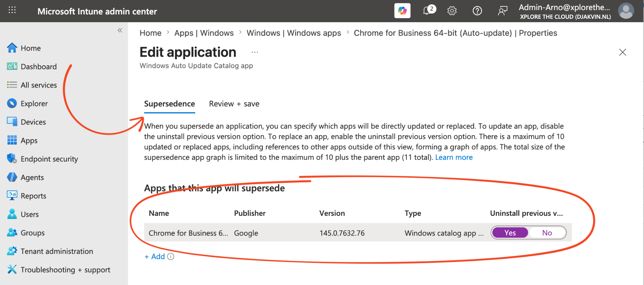Screen dimensions: 644x285
Task: Switch to the Review + save tab
Action: click(x=234, y=104)
